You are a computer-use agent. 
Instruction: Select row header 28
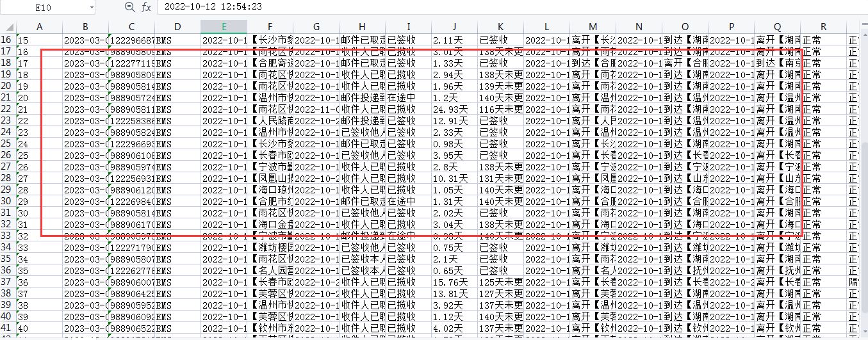pyautogui.click(x=8, y=178)
